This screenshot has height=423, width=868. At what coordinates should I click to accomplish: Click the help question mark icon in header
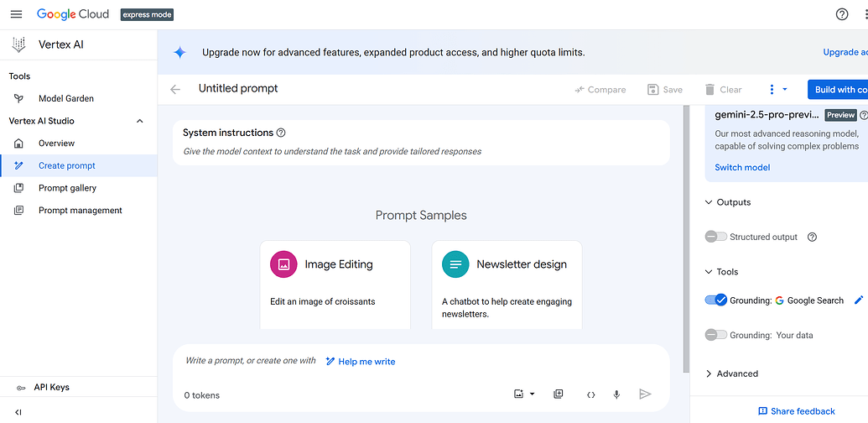(x=841, y=14)
